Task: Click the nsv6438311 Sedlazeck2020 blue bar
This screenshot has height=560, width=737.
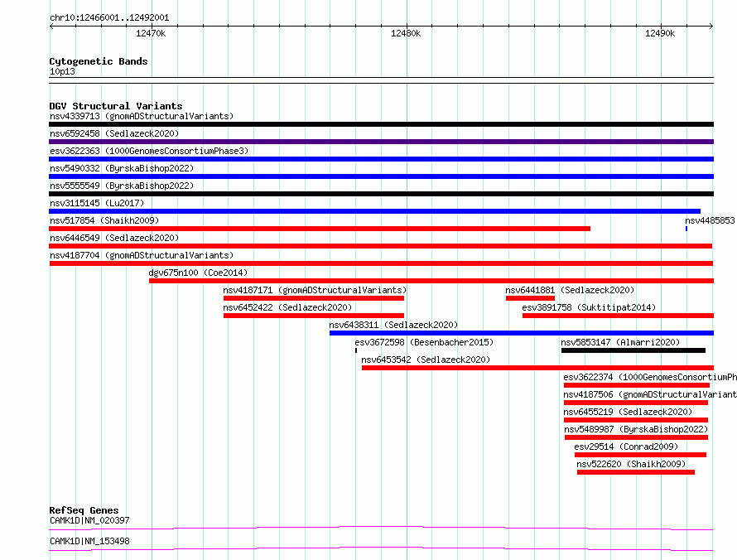Action: click(x=522, y=333)
